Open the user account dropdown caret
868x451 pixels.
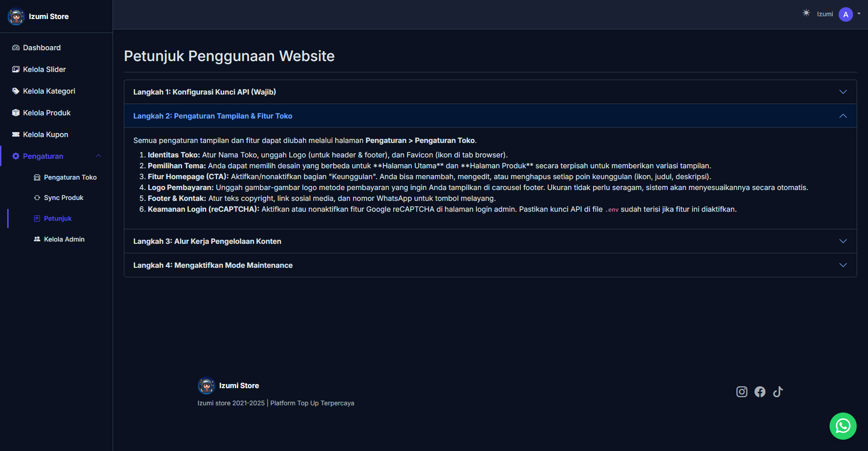coord(859,14)
